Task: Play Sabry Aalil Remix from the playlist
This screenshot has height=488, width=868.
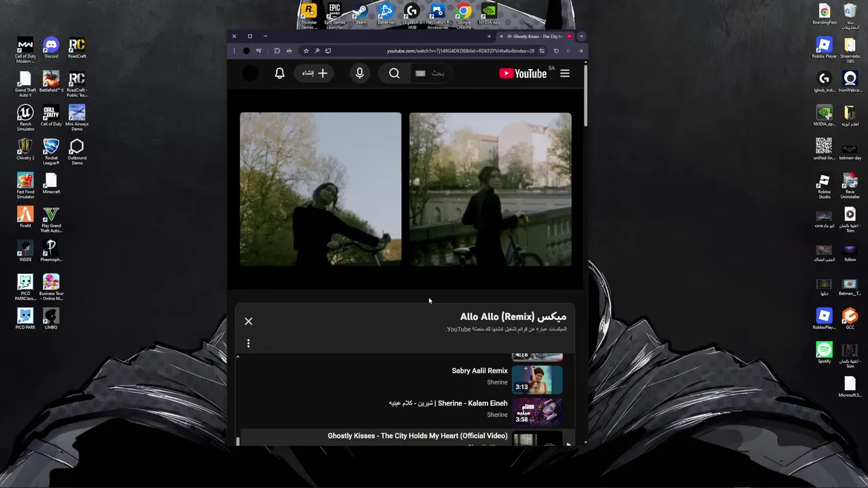Action: click(405, 380)
